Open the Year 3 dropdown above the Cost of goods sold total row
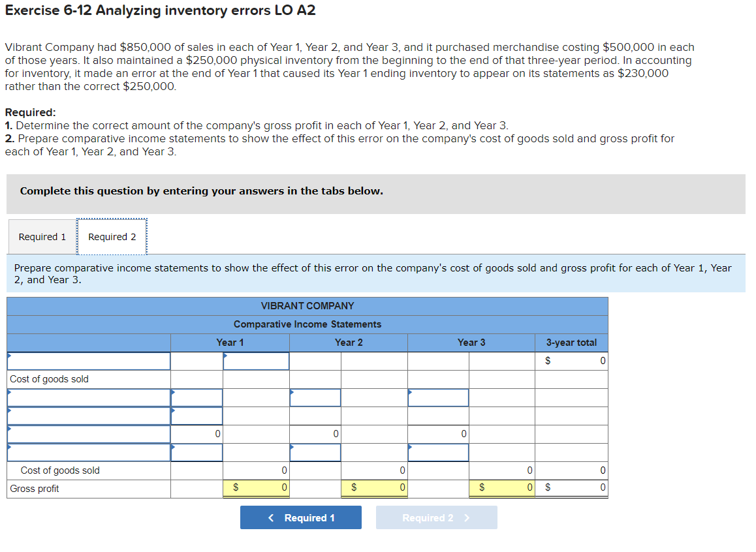The width and height of the screenshot is (756, 552). coord(438,452)
